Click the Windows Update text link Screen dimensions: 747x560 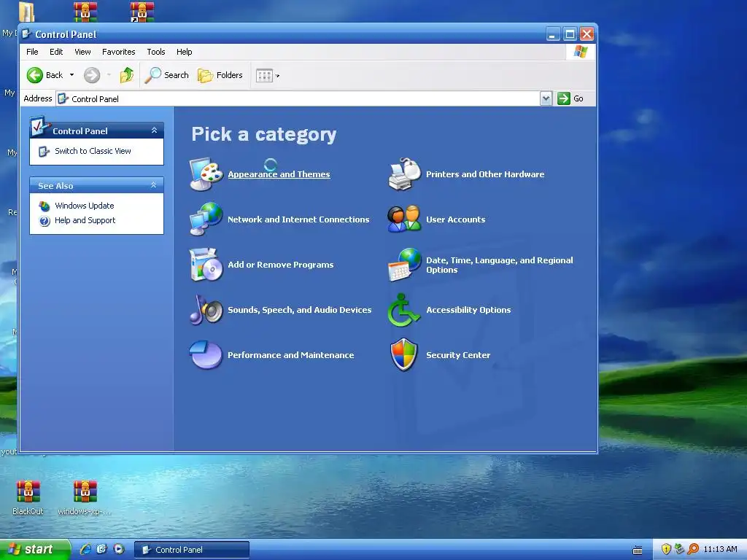(85, 206)
